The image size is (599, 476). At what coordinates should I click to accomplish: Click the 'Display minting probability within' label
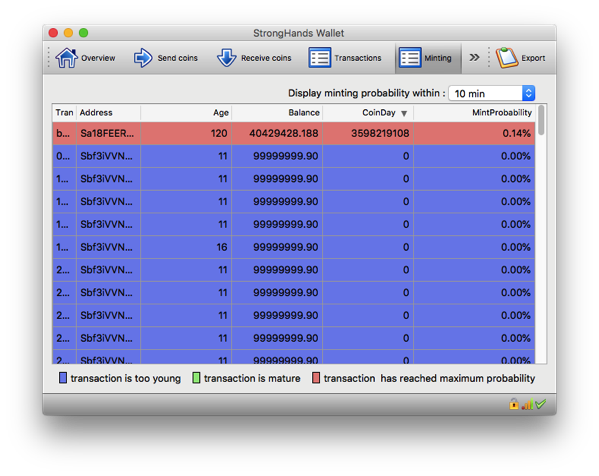[x=367, y=93]
